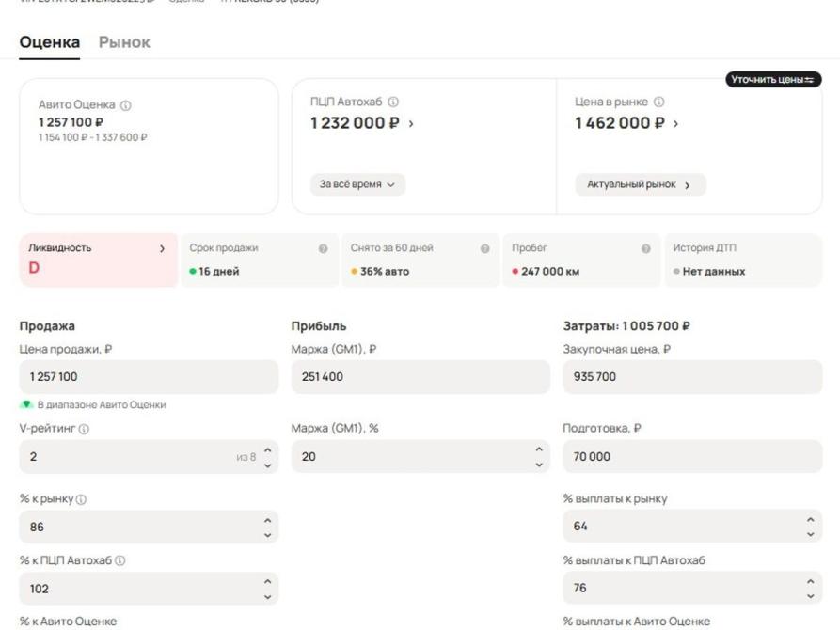Click the Пробег 247 000 км card
Viewport: 840px width, 630px height.
pos(582,260)
